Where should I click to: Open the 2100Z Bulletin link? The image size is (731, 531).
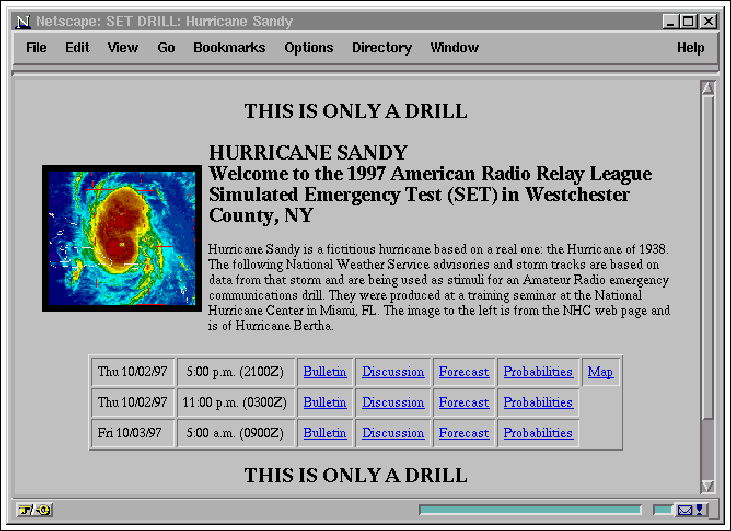click(x=325, y=372)
